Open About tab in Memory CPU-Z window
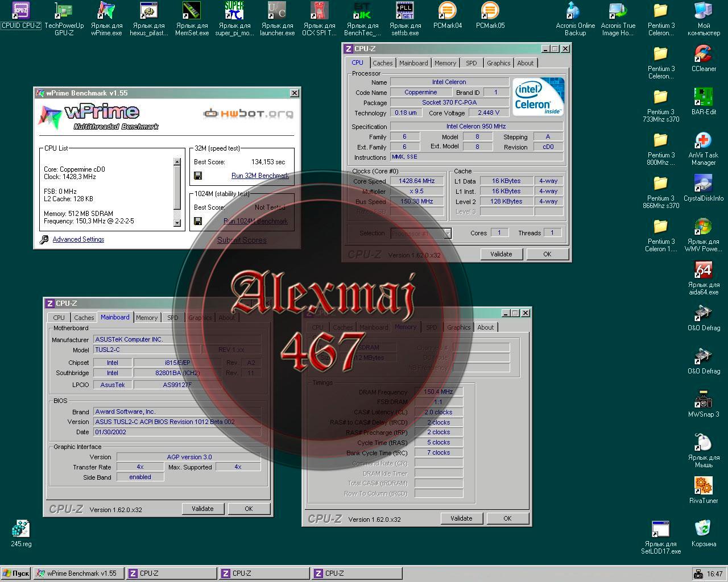Image resolution: width=728 pixels, height=582 pixels. pos(486,327)
